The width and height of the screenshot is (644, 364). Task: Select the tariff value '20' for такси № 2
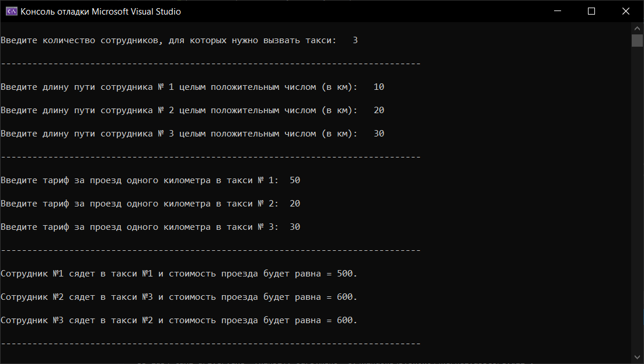[296, 203]
